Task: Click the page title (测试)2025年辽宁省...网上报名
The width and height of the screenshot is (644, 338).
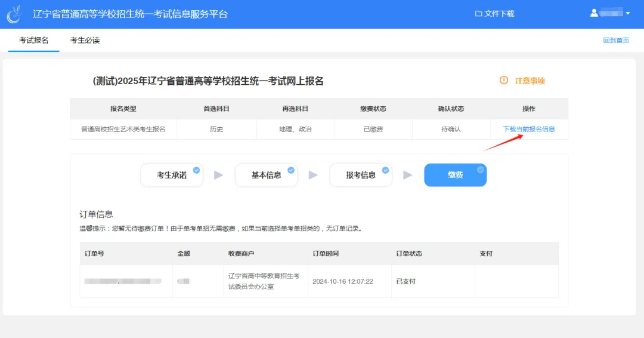Action: pos(208,81)
